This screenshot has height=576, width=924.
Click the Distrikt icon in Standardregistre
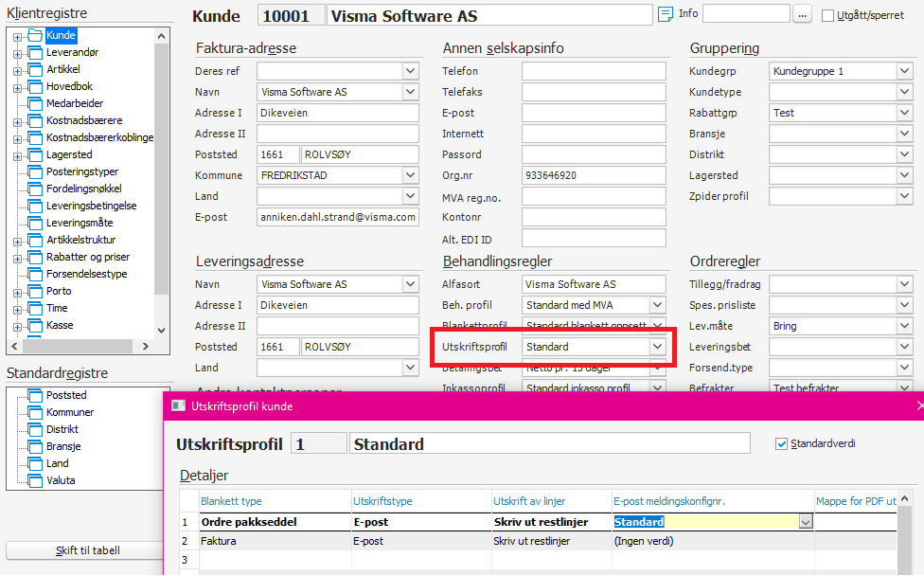[x=35, y=430]
